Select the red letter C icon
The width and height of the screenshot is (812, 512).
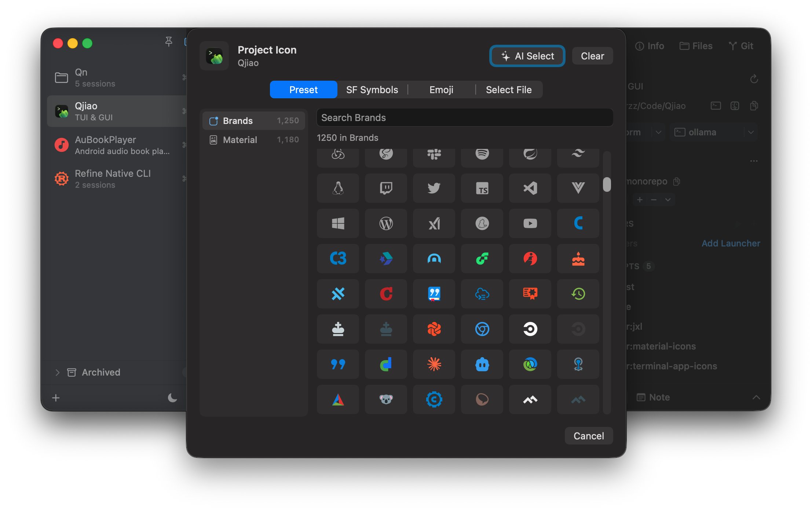[386, 294]
